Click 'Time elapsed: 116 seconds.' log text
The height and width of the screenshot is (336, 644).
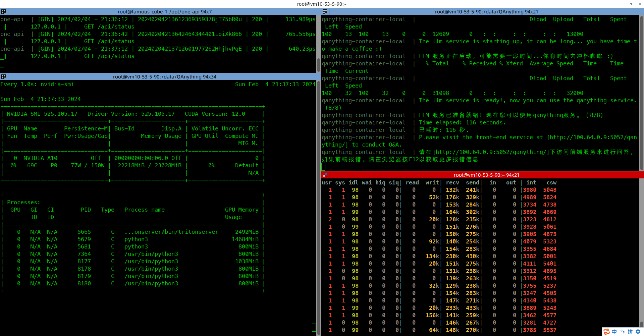pyautogui.click(x=462, y=123)
